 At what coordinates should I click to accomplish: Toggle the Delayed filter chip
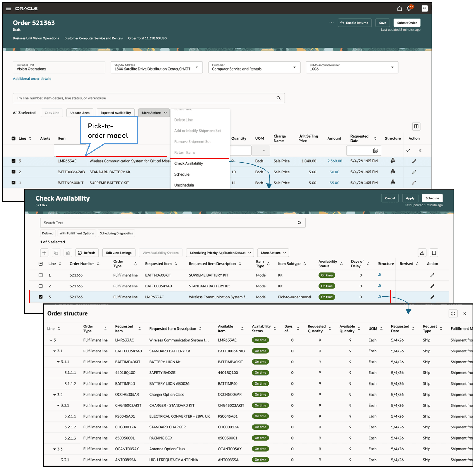48,233
